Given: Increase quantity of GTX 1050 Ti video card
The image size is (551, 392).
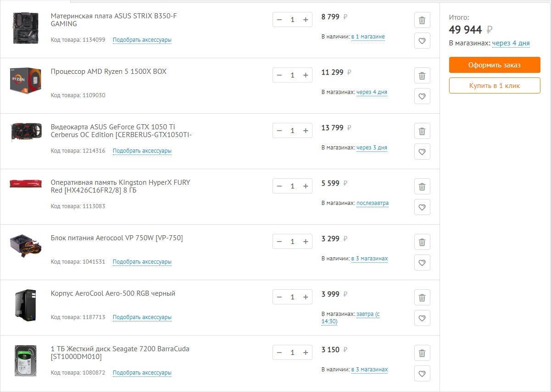Looking at the screenshot, I should coord(306,131).
